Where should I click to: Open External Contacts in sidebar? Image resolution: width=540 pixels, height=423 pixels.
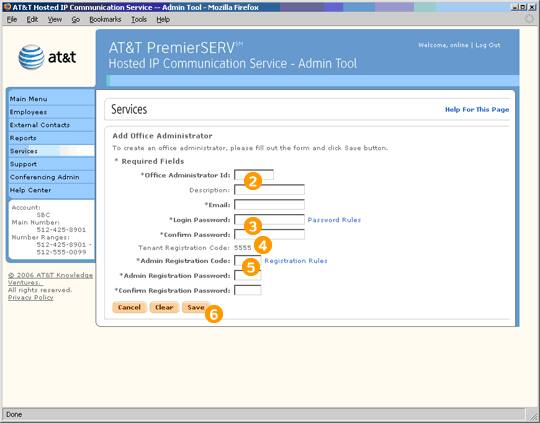pyautogui.click(x=51, y=125)
